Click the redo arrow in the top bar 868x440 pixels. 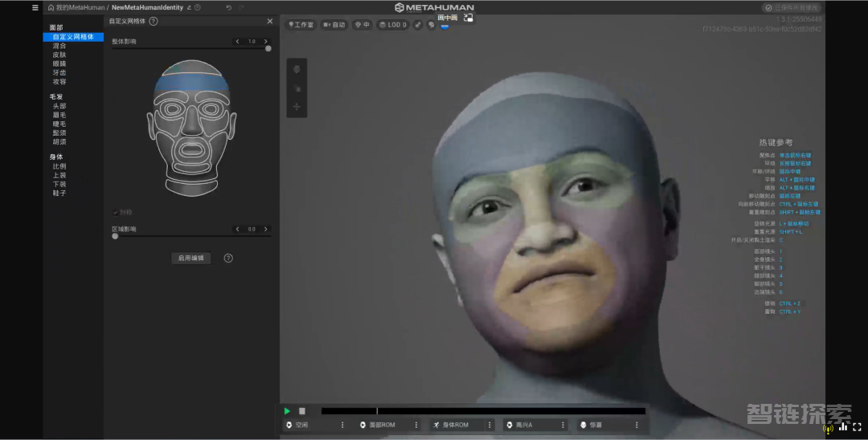(241, 8)
